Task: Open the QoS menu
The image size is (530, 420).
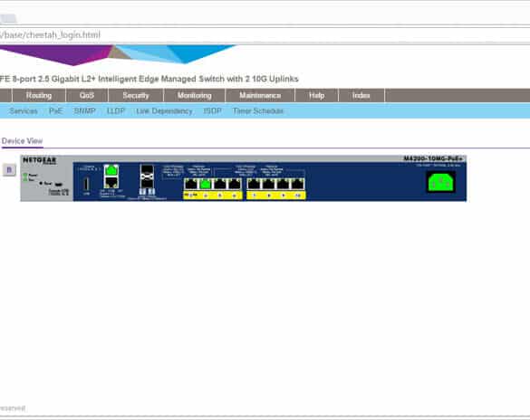Action: tap(87, 96)
